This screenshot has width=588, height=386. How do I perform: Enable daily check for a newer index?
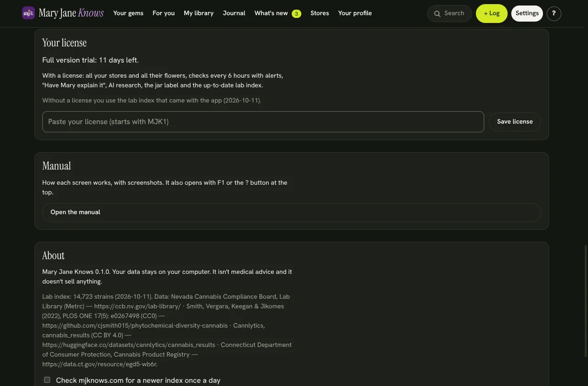coord(47,380)
